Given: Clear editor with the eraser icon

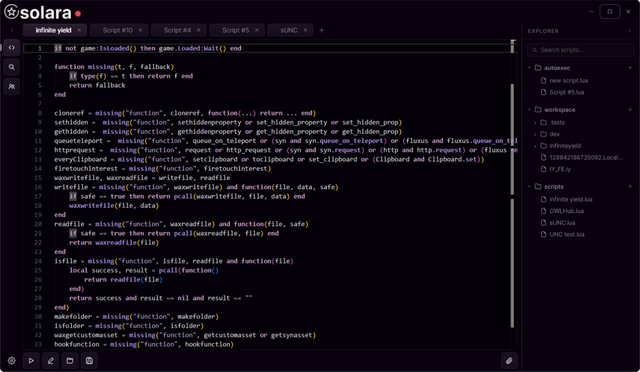Looking at the screenshot, I should (x=51, y=361).
